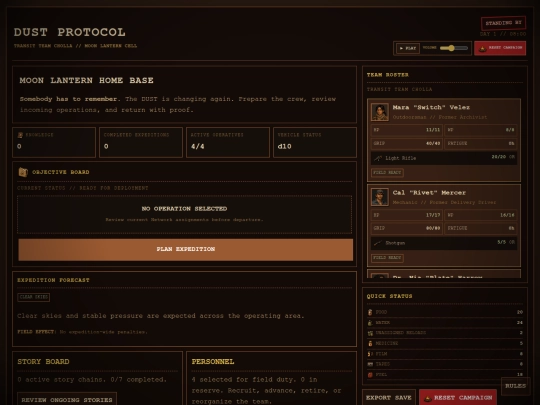This screenshot has height=405, width=540.
Task: Click the Light Rifle weapon row
Action: (x=444, y=158)
